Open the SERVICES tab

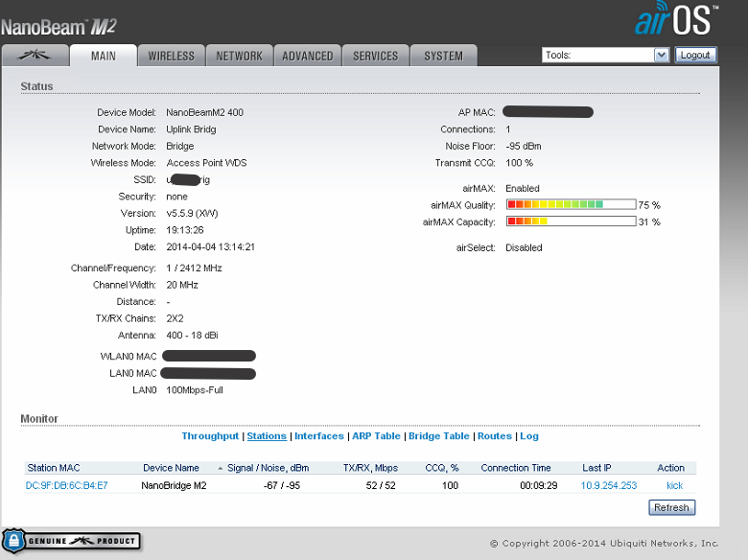(375, 56)
